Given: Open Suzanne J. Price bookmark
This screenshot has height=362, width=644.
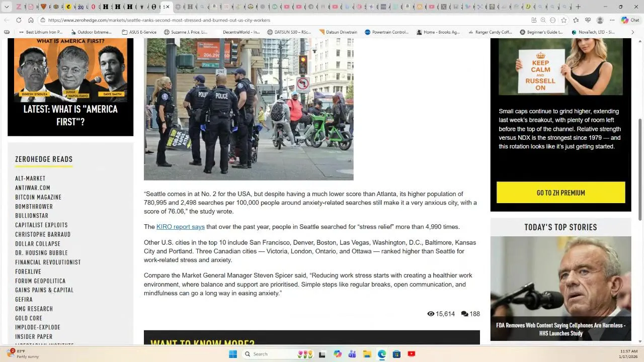Looking at the screenshot, I should click(186, 32).
